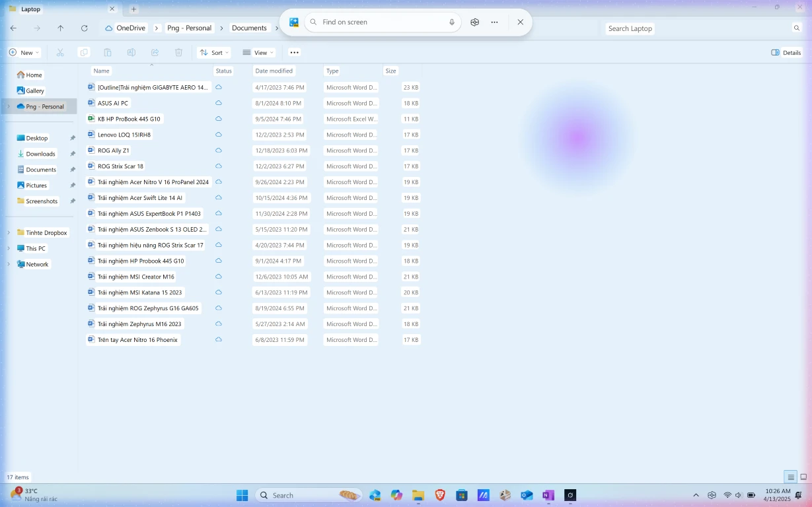The image size is (812, 507).
Task: Open pinned Downloads folder in sidebar
Action: point(40,154)
